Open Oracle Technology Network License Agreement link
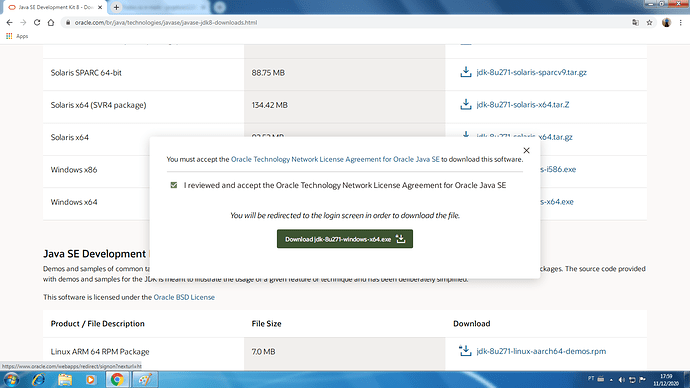Image resolution: width=690 pixels, height=388 pixels. (335, 159)
